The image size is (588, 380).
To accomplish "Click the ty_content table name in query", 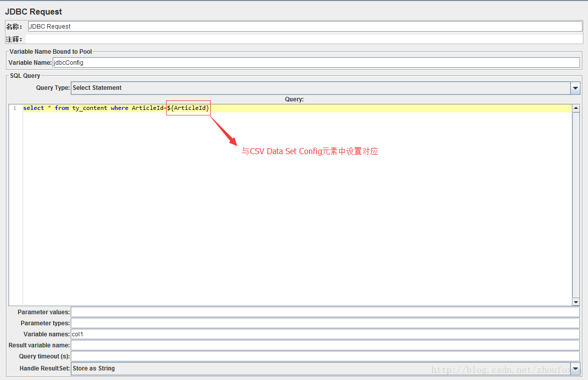I will pos(90,108).
